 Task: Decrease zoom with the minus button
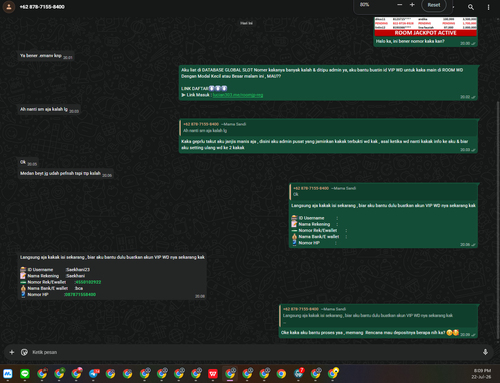400,5
